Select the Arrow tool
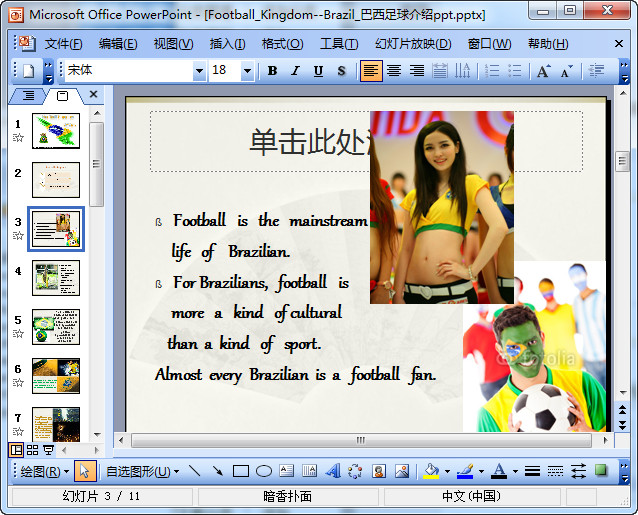 coord(218,471)
